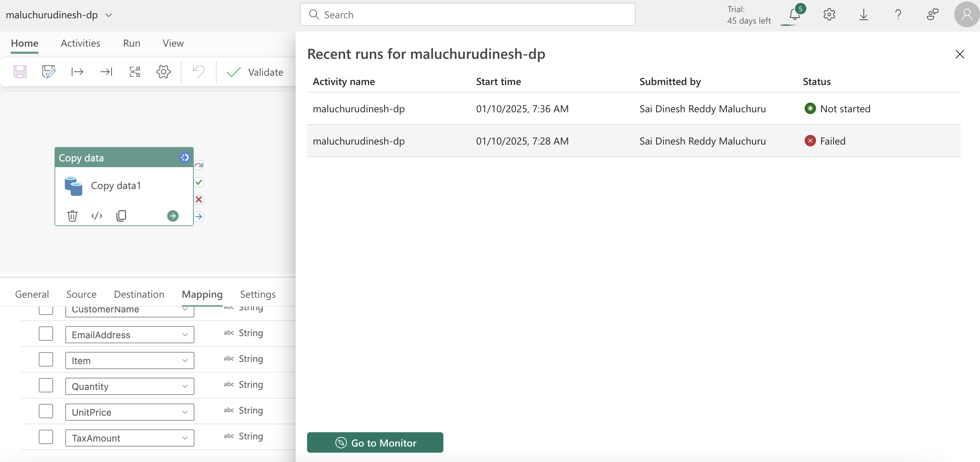Click the Failed status red icon
The width and height of the screenshot is (980, 462).
pos(810,141)
